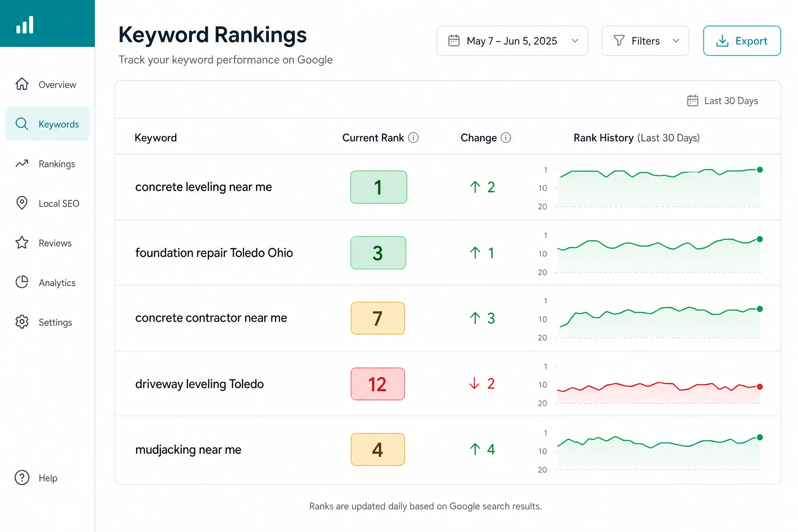Open the Overview page
Viewport: 798px width, 532px height.
click(x=47, y=85)
